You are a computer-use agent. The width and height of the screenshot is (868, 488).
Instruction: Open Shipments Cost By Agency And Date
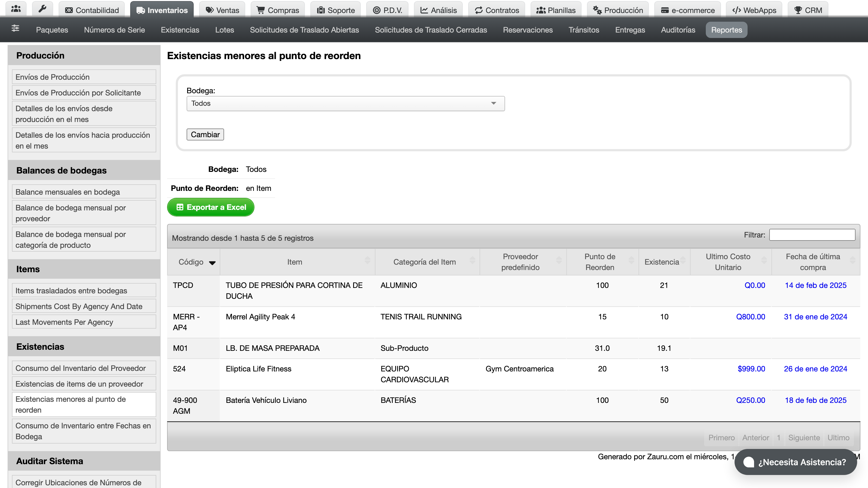point(84,306)
